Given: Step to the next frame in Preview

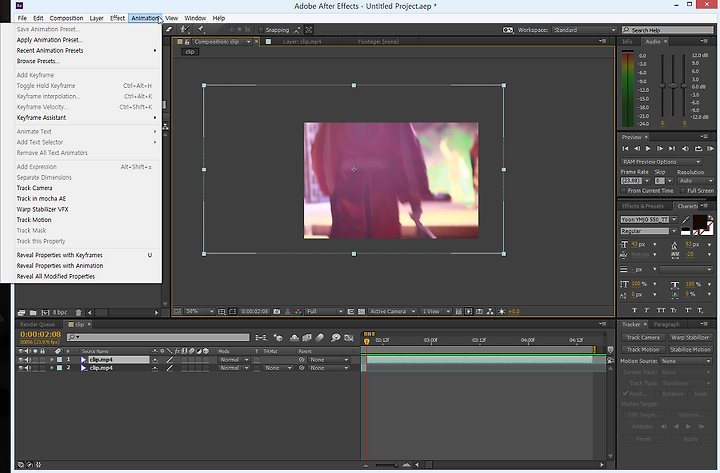Looking at the screenshot, I should click(660, 148).
